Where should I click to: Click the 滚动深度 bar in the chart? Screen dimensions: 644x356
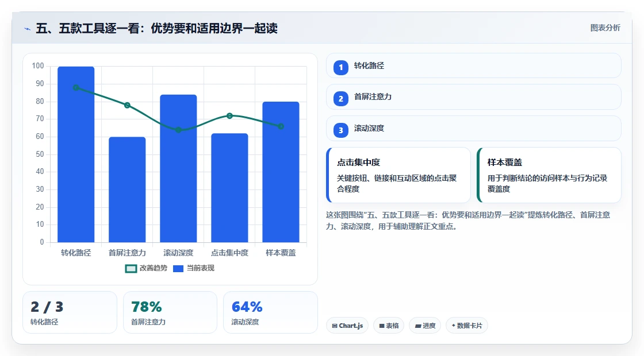(178, 169)
